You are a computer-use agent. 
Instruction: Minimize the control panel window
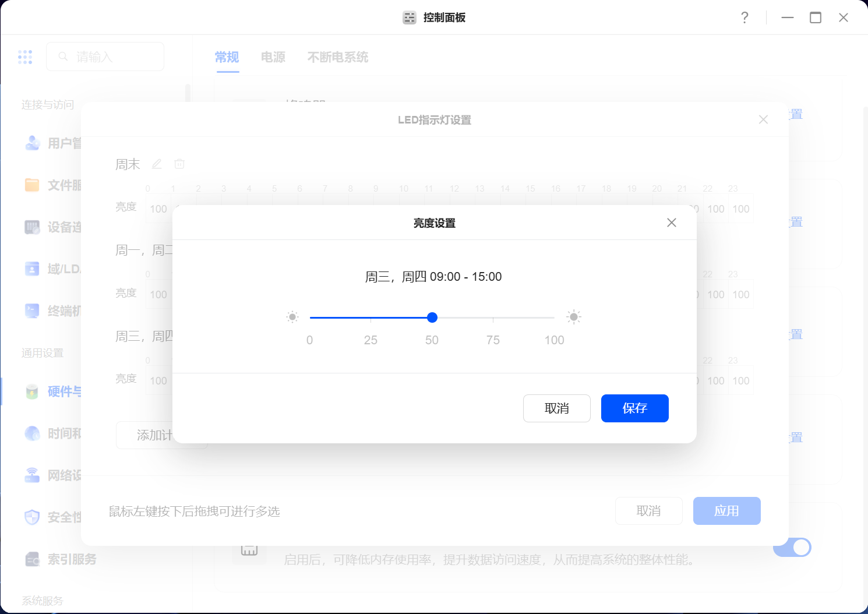click(x=788, y=17)
